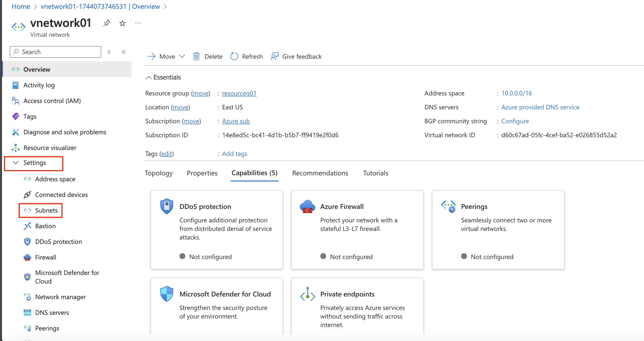Click the sidebar Search field

[56, 52]
